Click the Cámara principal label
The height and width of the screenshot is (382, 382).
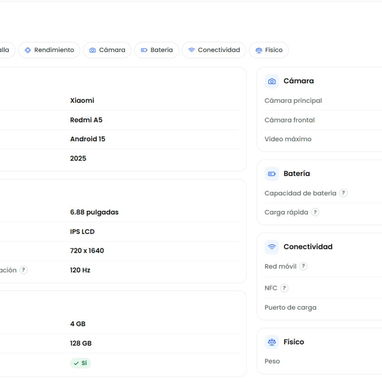(x=293, y=100)
